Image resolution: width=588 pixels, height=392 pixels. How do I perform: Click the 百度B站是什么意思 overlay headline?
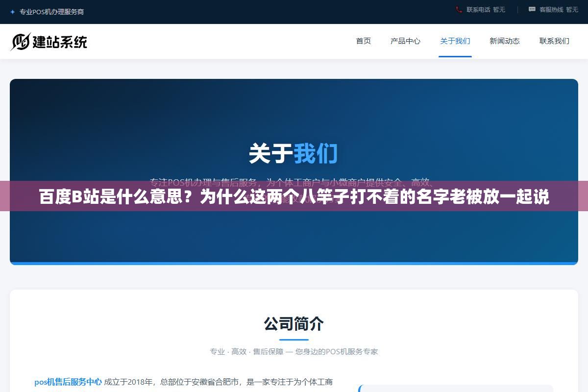pos(294,196)
